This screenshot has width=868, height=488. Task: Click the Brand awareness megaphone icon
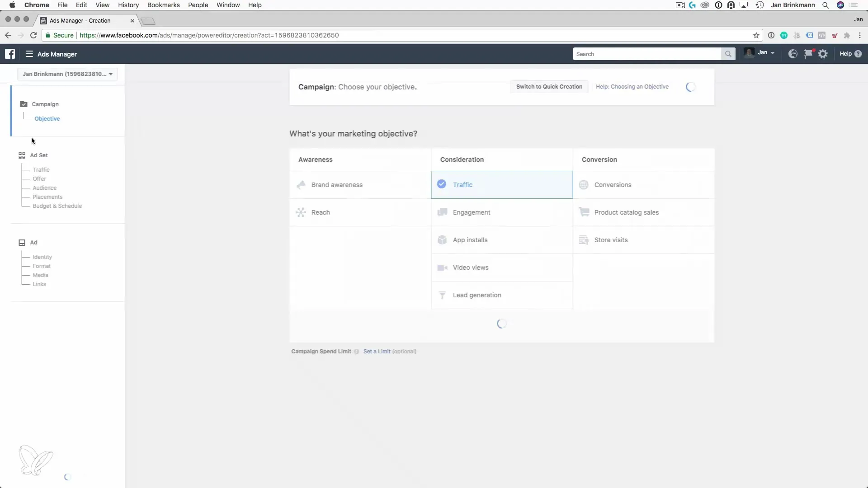tap(301, 185)
